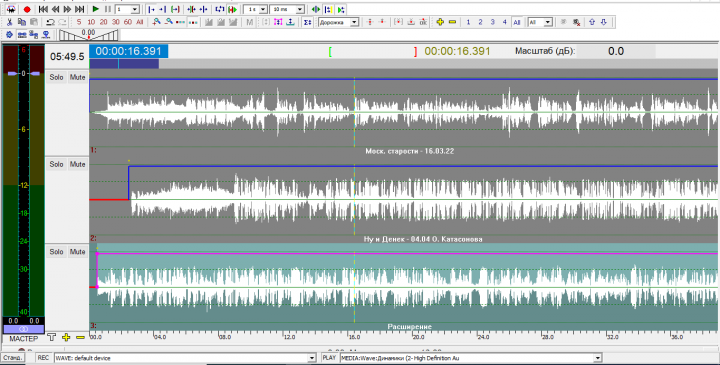This screenshot has width=720, height=365.
Task: Click the МАСТЕР label below the level meter
Action: coord(23,339)
